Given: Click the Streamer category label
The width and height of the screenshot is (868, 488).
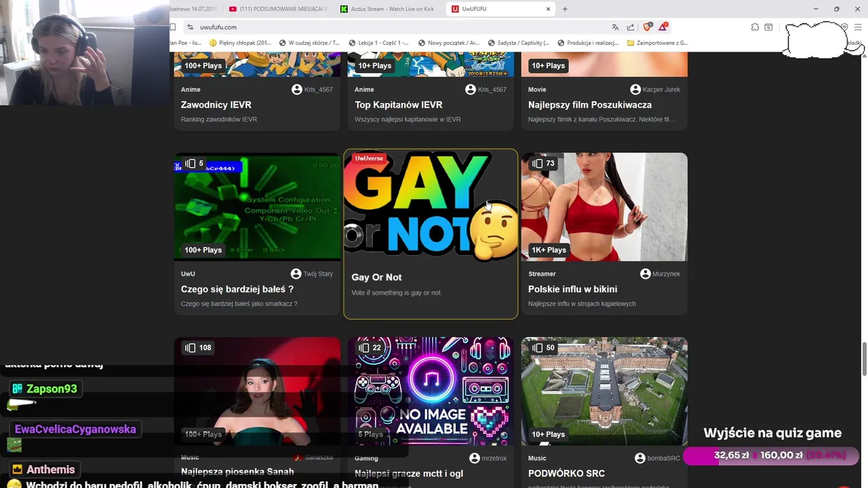Looking at the screenshot, I should [542, 274].
